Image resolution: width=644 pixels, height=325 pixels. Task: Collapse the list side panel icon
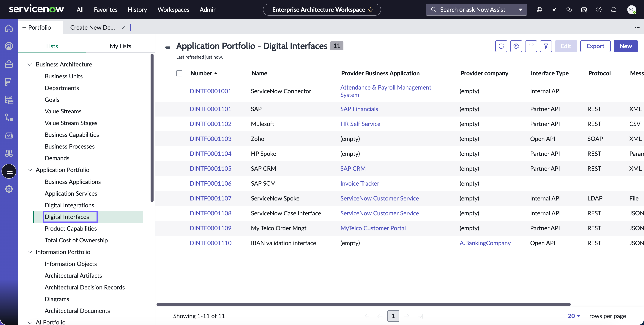coord(167,47)
